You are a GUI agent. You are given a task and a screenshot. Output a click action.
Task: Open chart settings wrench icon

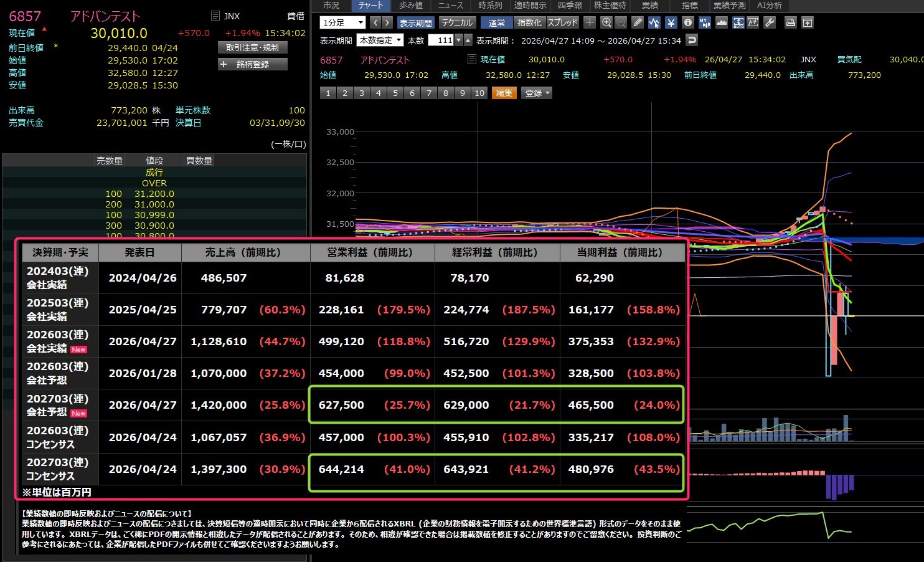pos(770,22)
